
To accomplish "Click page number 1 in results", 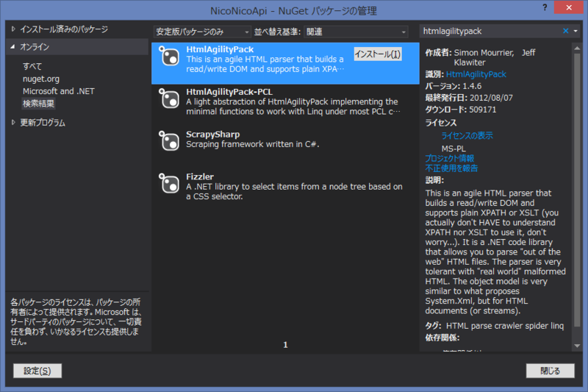I will (x=285, y=345).
